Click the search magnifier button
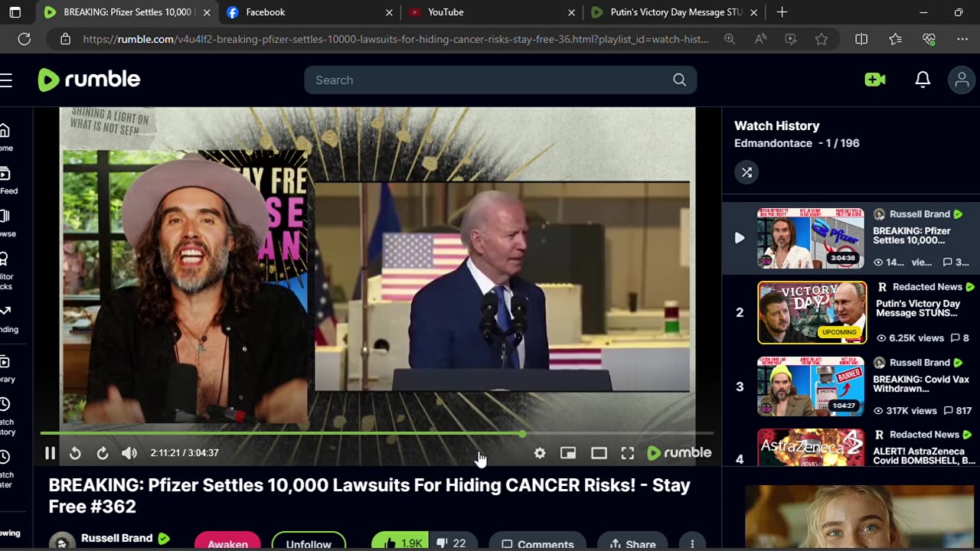The image size is (980, 551). pyautogui.click(x=679, y=80)
